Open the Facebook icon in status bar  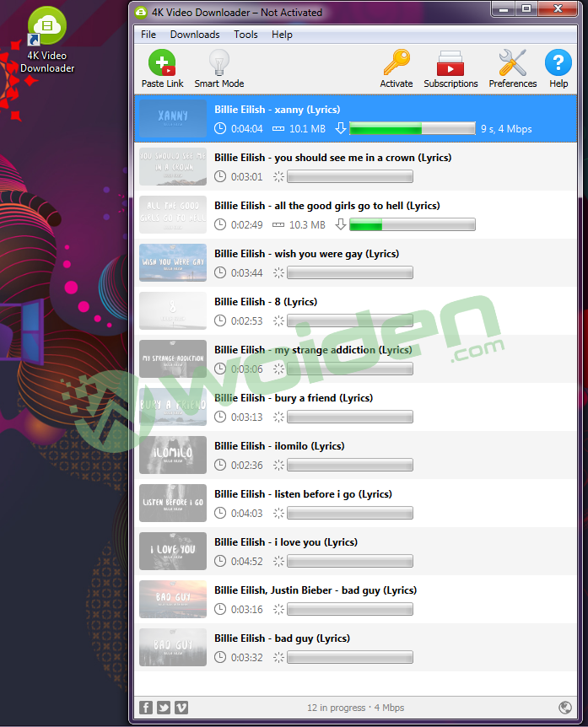(146, 708)
